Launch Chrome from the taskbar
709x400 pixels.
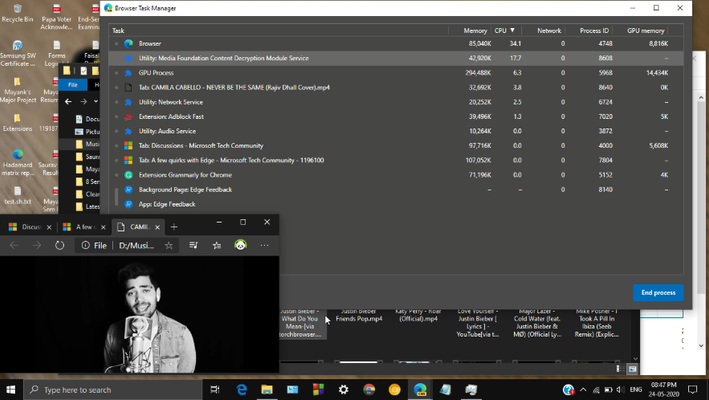[369, 390]
